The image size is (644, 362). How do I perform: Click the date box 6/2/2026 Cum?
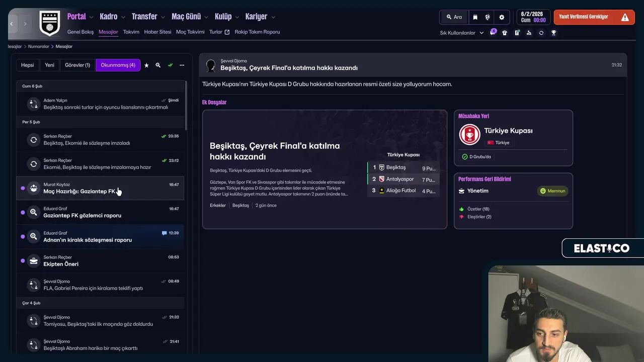[533, 17]
